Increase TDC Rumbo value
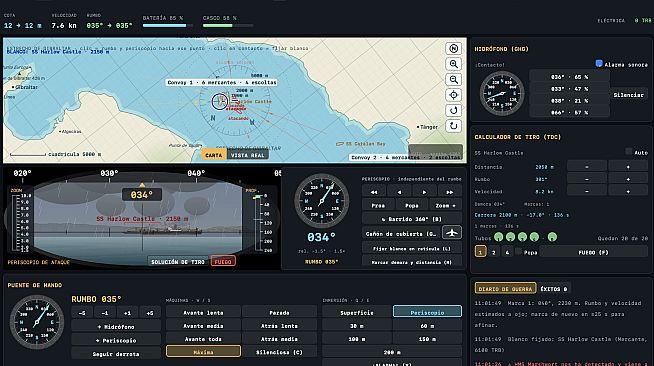Screen dimensions: 654x366 (628, 179)
